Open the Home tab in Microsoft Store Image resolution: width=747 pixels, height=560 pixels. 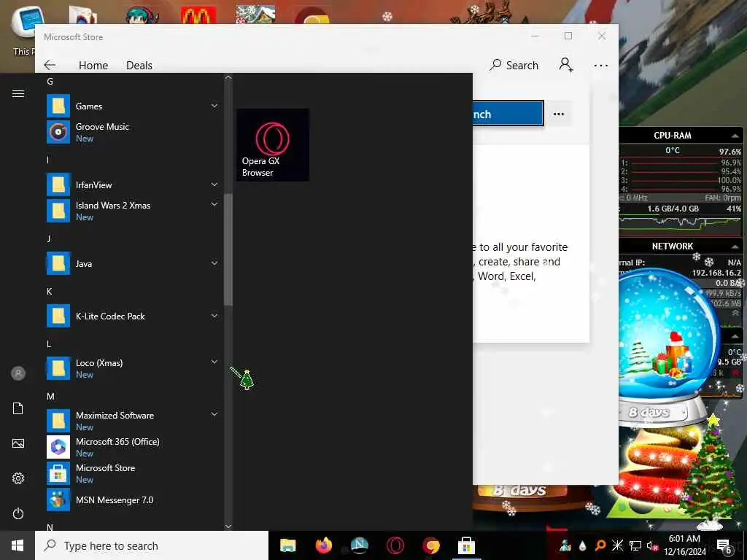click(x=93, y=65)
